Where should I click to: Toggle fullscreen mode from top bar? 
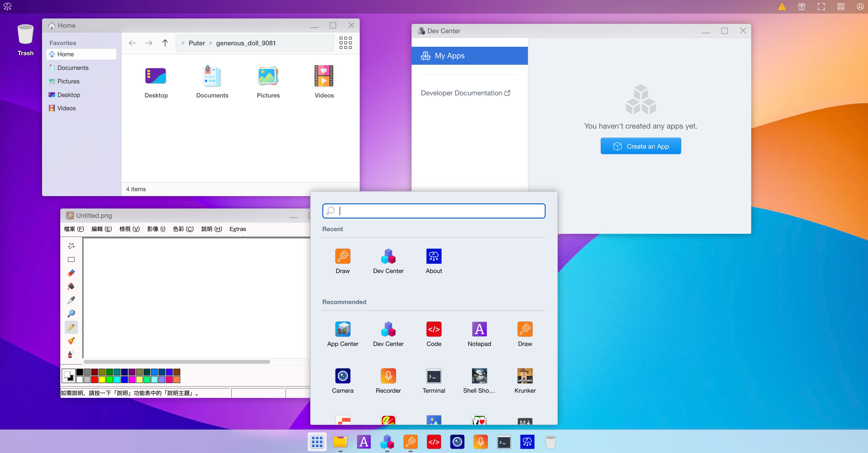tap(821, 6)
